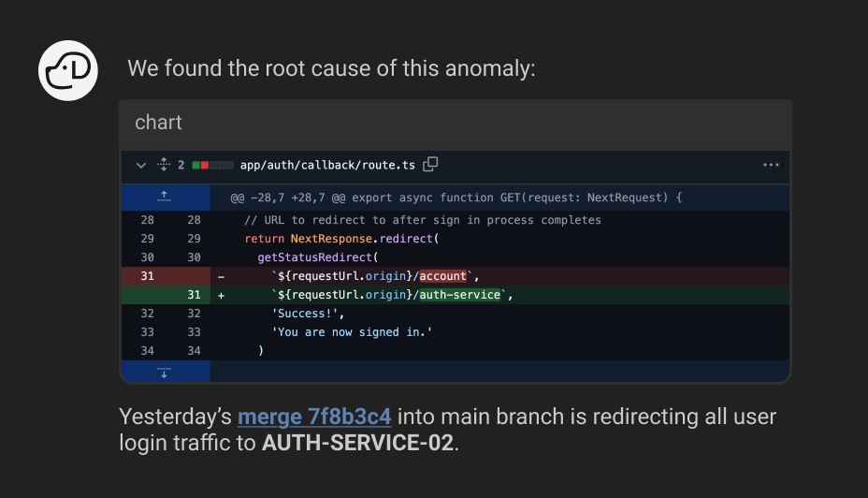
Task: Select the file name app/auth/callback/route.ts
Action: point(327,165)
